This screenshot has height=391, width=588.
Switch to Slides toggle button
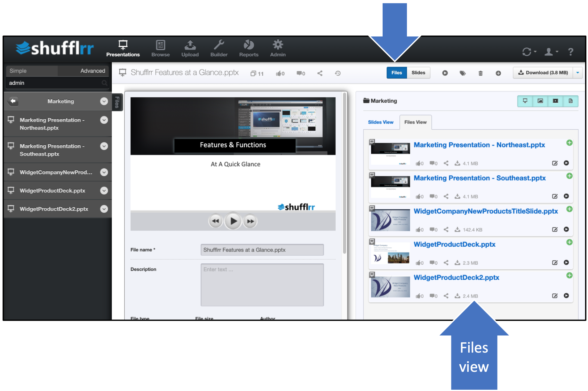click(x=418, y=73)
